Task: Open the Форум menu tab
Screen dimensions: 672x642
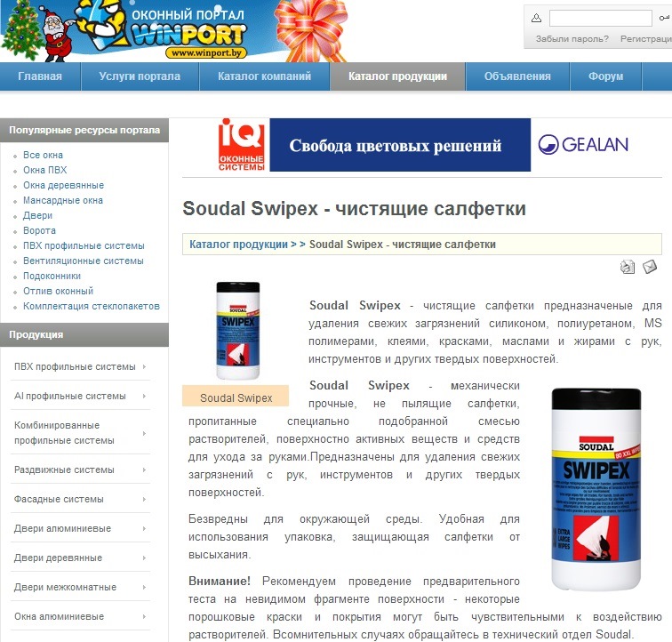Action: click(x=605, y=76)
